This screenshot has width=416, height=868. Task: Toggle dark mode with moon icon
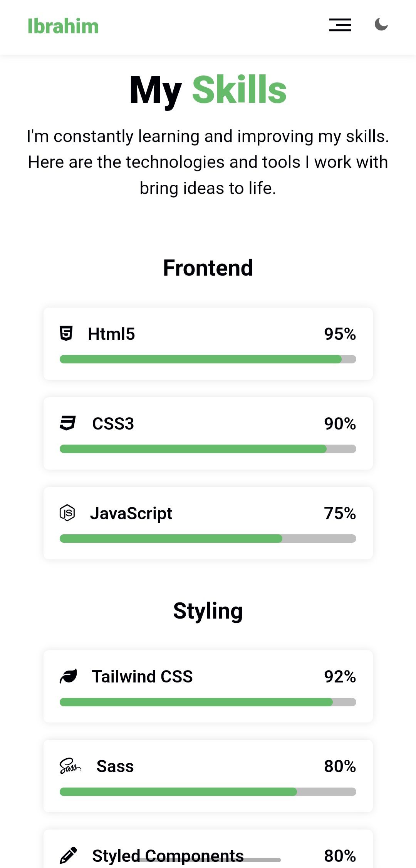pyautogui.click(x=381, y=25)
